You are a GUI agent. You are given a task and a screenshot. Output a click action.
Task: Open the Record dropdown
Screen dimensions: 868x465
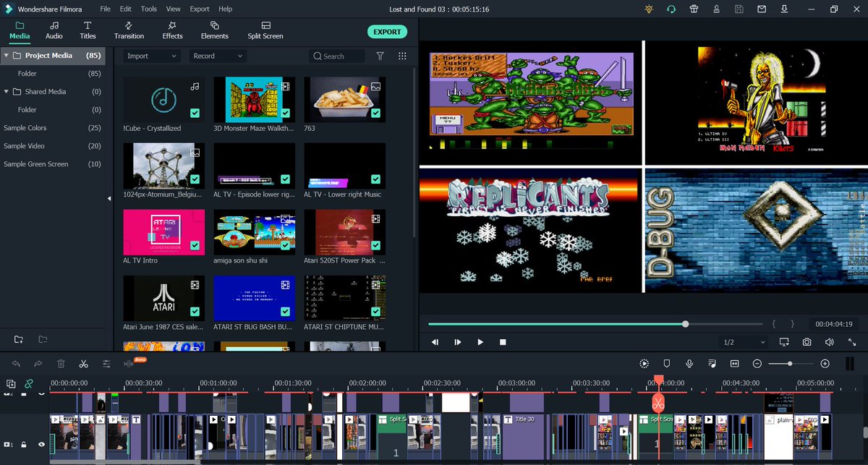(x=218, y=56)
